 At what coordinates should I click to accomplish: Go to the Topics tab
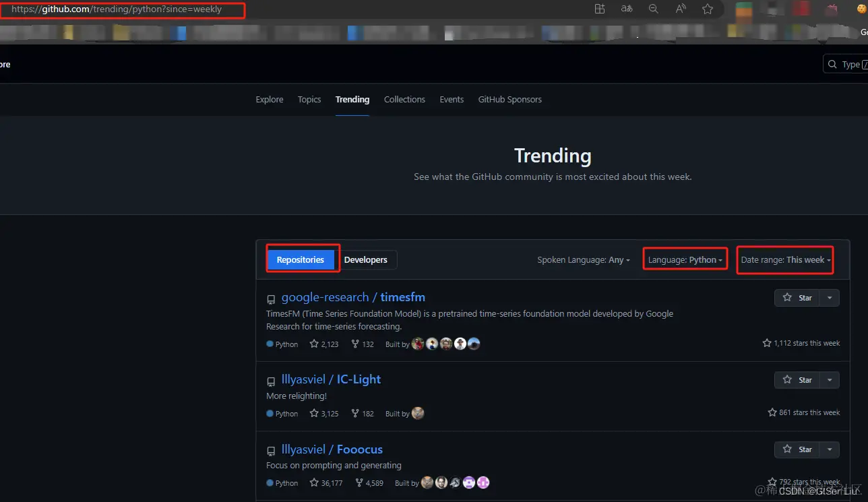coord(309,99)
